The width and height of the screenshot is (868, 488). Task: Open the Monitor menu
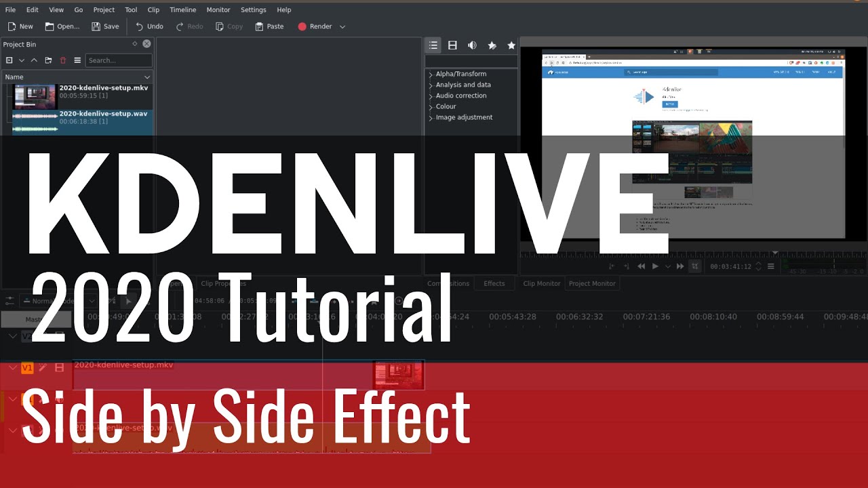[x=218, y=9]
